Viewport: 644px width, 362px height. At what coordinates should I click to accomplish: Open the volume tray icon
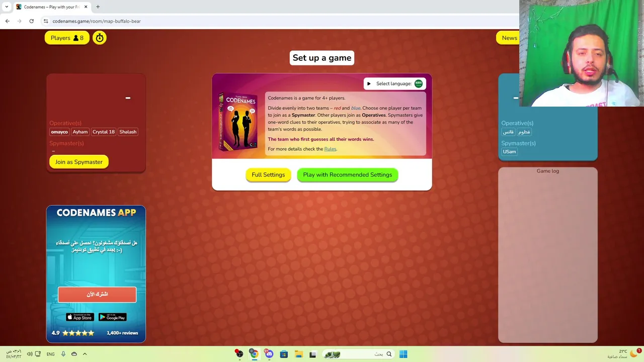pyautogui.click(x=30, y=354)
